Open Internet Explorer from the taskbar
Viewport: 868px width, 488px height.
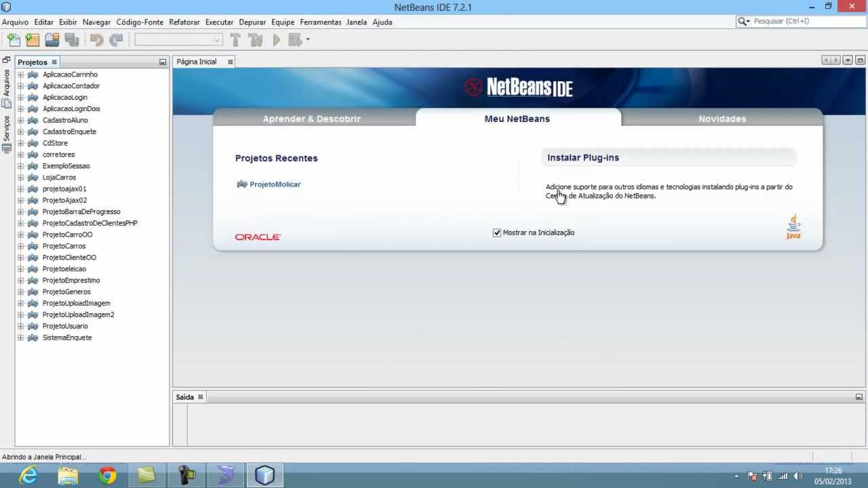click(x=28, y=476)
